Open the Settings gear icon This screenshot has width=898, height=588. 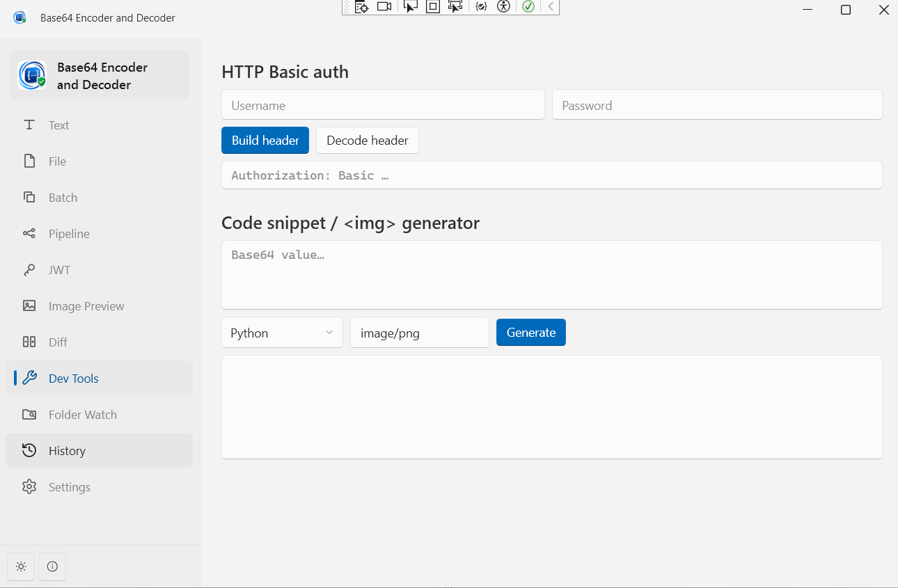(x=29, y=487)
